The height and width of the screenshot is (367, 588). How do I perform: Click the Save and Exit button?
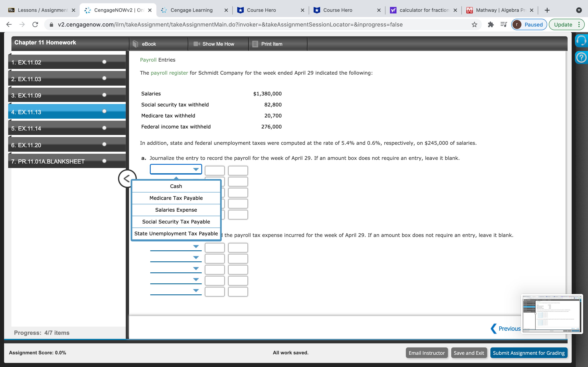pyautogui.click(x=469, y=353)
